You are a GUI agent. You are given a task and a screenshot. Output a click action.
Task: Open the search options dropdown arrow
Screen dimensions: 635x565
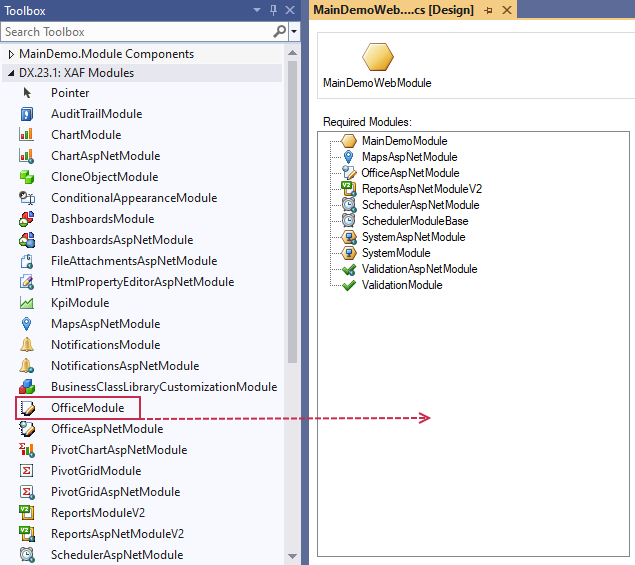point(294,31)
